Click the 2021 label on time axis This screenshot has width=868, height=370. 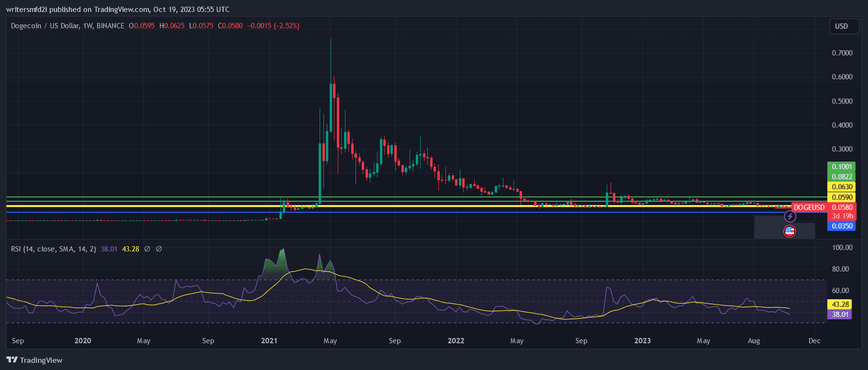(x=269, y=341)
